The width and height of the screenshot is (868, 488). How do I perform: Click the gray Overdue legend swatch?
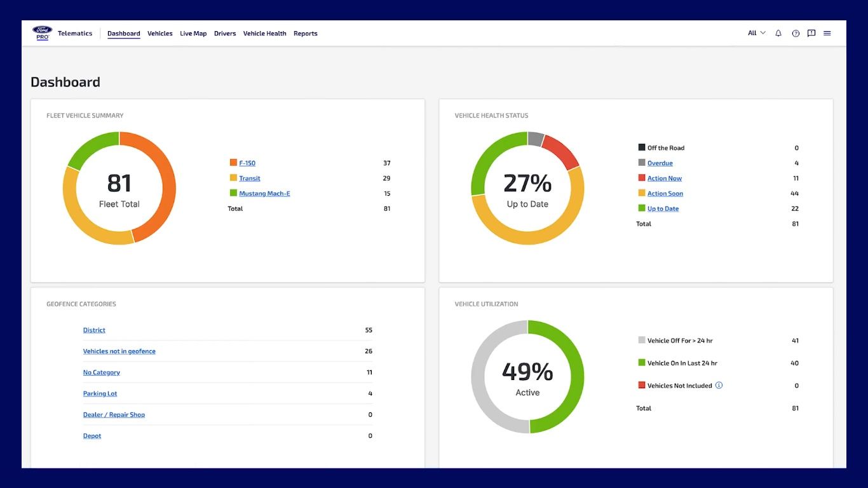coord(642,163)
